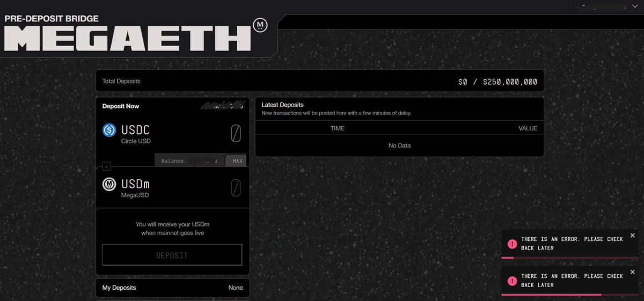This screenshot has height=301, width=644.
Task: Enter amount in the USDC input field
Action: pos(235,133)
